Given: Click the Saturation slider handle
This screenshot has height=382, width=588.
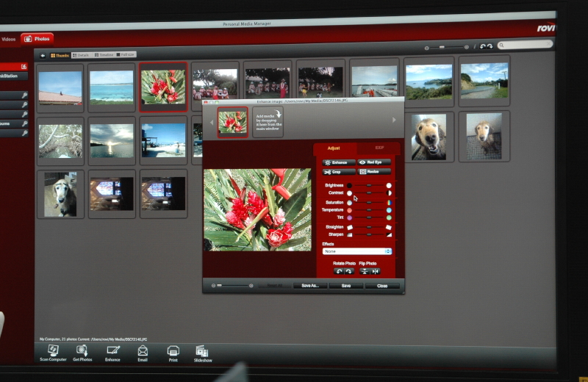Looking at the screenshot, I should coord(369,203).
